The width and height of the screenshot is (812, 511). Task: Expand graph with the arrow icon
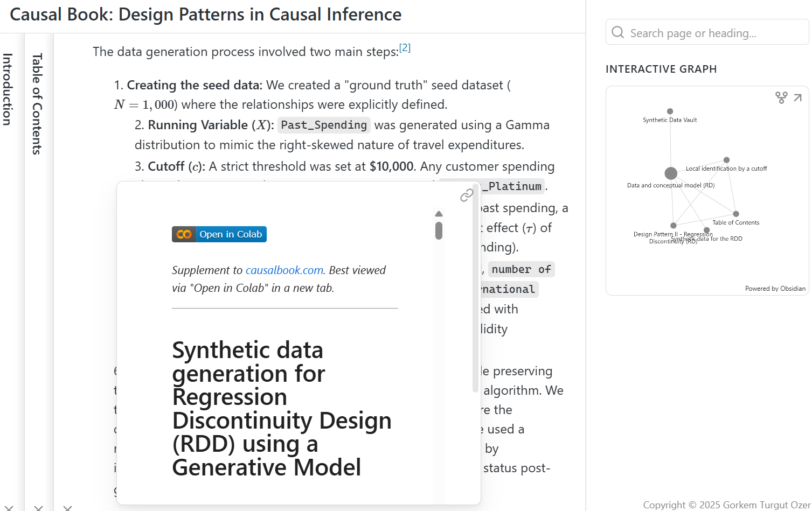tap(798, 97)
